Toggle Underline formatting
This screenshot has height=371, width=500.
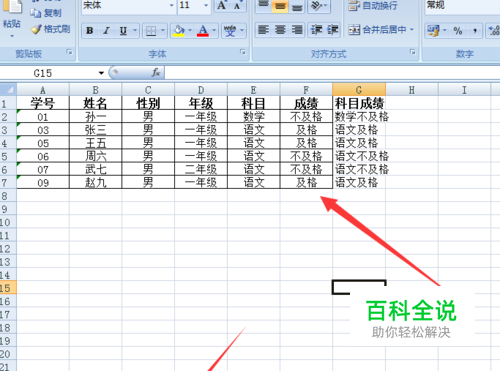click(x=123, y=31)
